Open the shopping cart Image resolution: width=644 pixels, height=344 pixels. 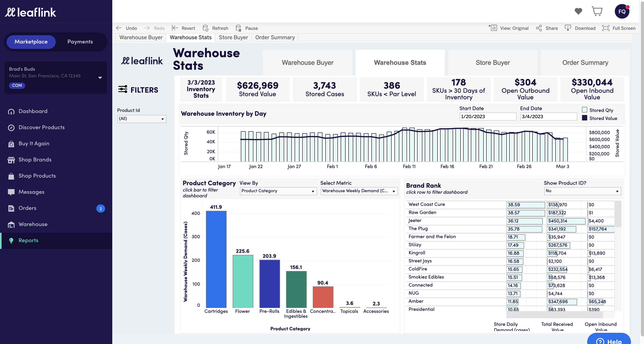click(597, 11)
